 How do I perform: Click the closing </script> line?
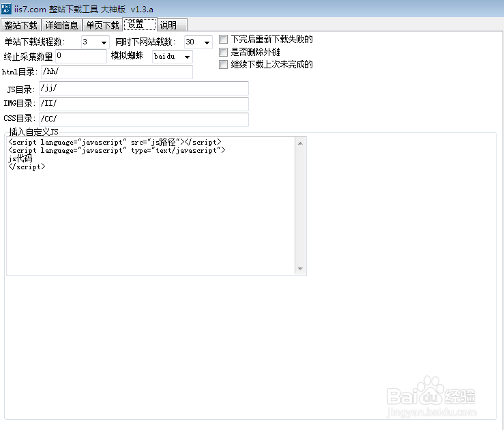pos(27,167)
